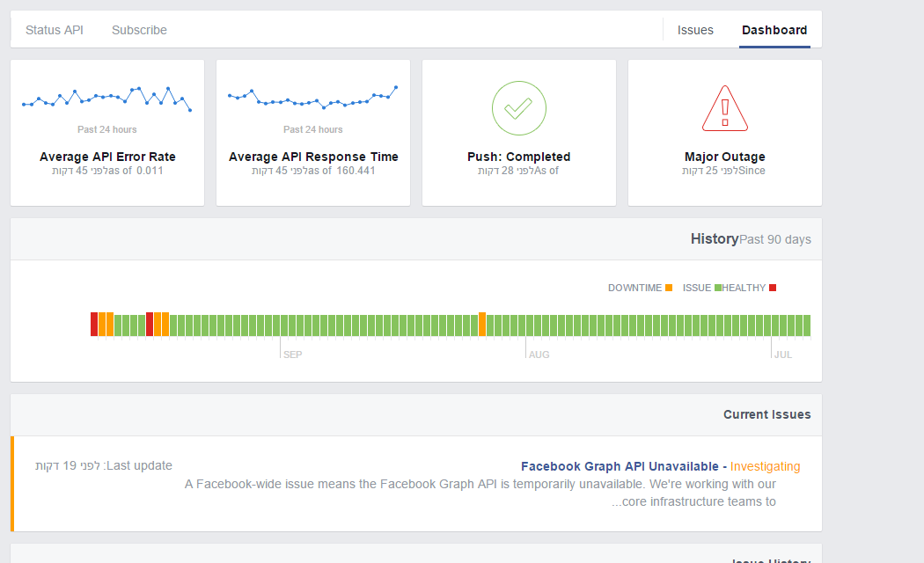Click the red warning triangle outage icon
This screenshot has width=924, height=563.
tap(725, 110)
